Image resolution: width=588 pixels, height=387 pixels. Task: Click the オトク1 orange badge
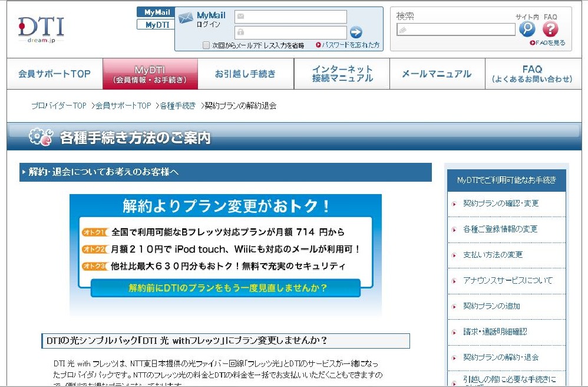[x=94, y=232]
